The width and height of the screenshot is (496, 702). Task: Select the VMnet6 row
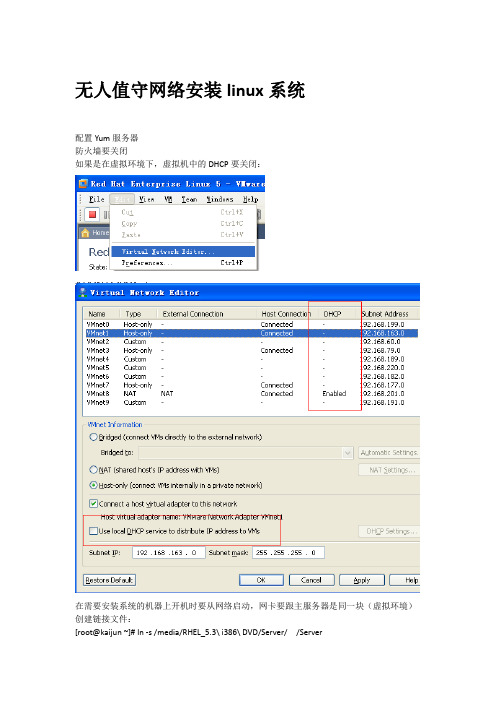[x=252, y=377]
